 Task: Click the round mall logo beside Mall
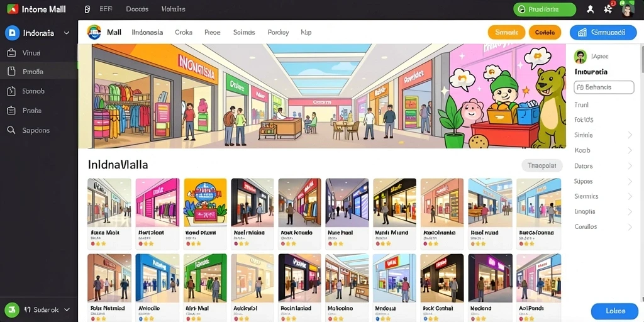(x=94, y=32)
